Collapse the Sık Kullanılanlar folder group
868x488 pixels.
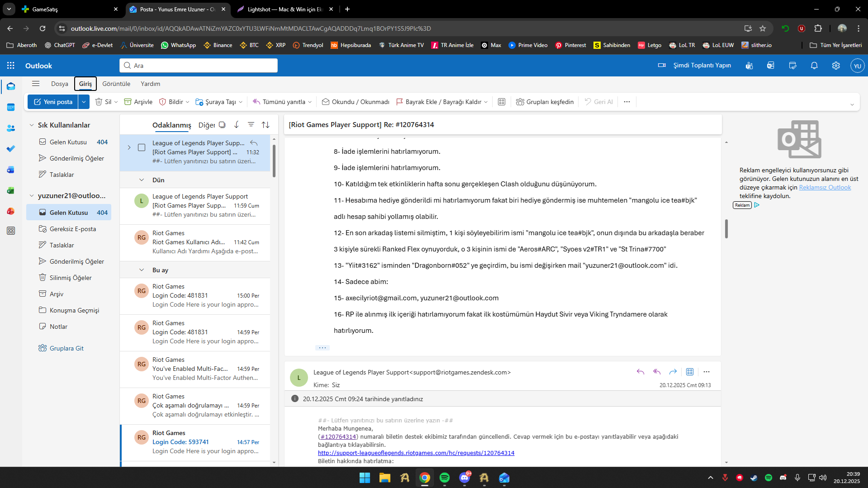pyautogui.click(x=32, y=125)
